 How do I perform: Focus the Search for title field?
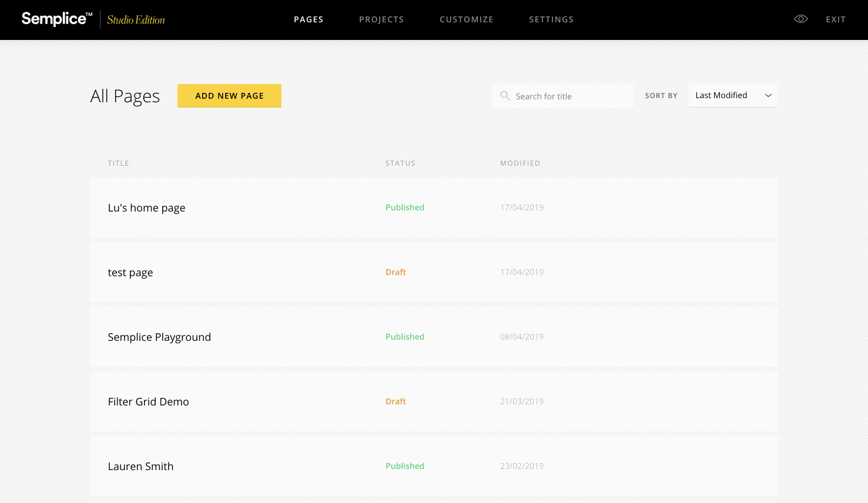point(570,96)
